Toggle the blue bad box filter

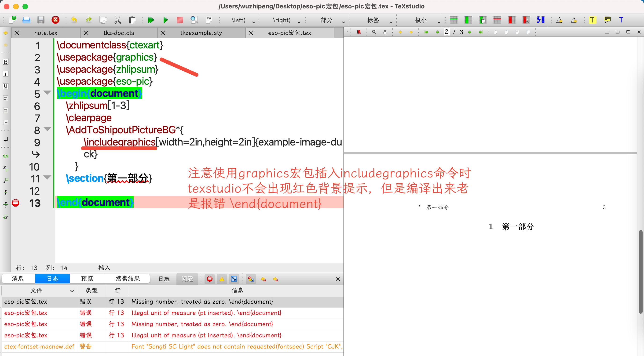[234, 279]
